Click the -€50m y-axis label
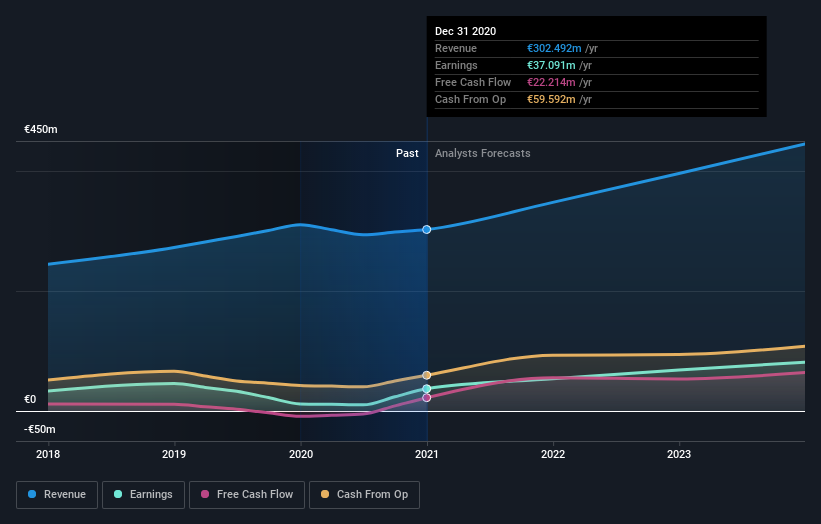The width and height of the screenshot is (821, 524). tap(40, 429)
